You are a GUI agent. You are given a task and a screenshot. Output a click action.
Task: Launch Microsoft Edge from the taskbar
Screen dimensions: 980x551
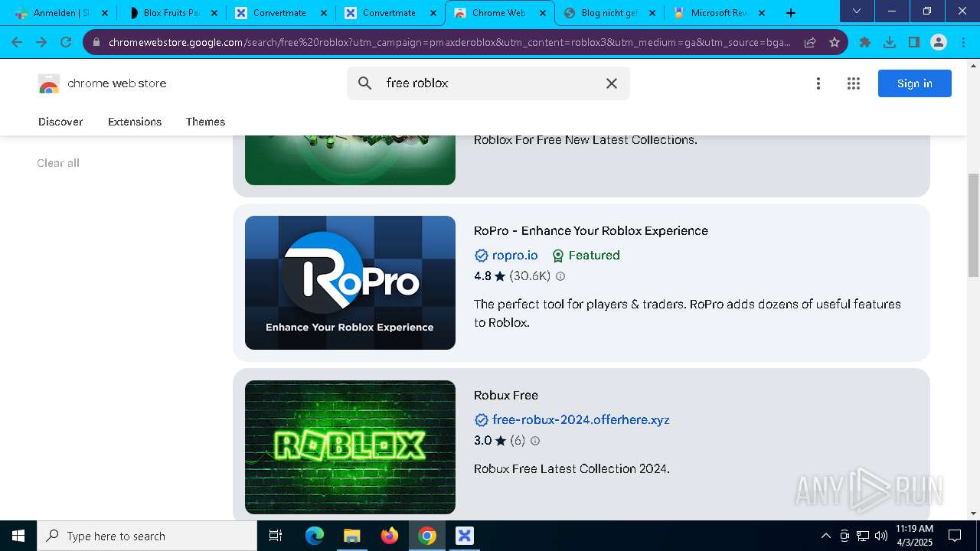pos(315,536)
